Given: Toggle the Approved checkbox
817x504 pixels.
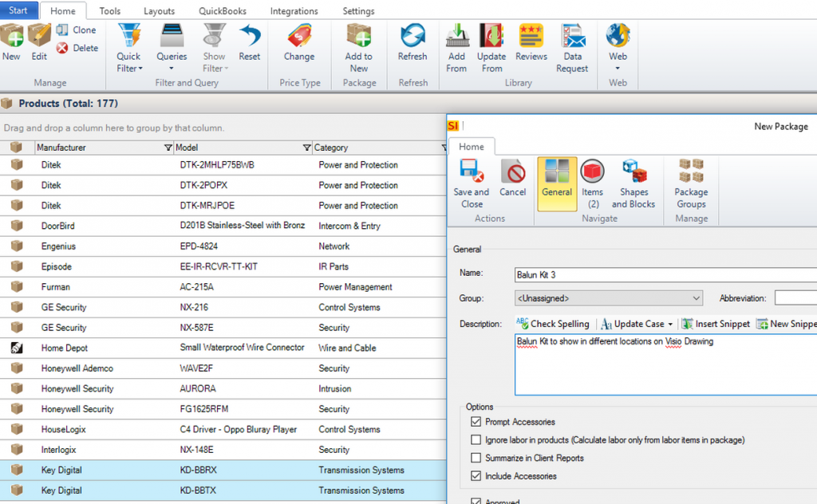Looking at the screenshot, I should (476, 501).
